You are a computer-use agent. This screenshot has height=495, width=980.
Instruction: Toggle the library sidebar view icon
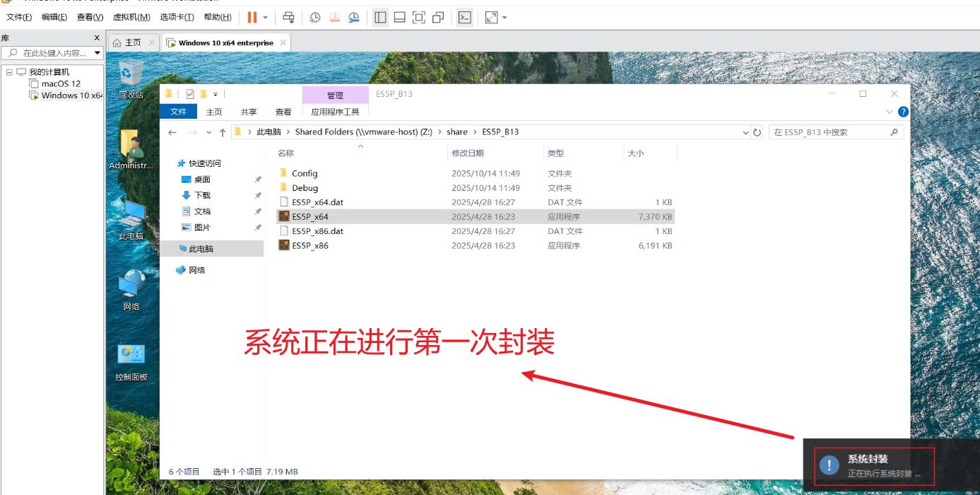pyautogui.click(x=380, y=17)
